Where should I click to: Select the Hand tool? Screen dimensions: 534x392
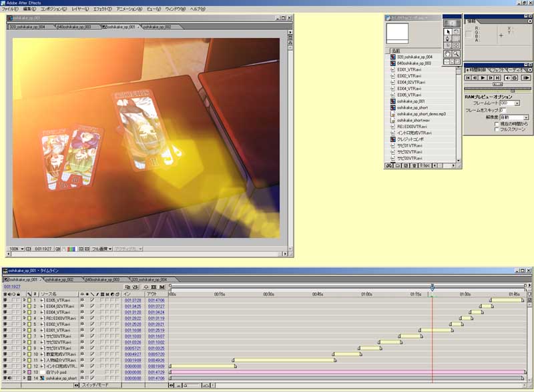point(448,54)
